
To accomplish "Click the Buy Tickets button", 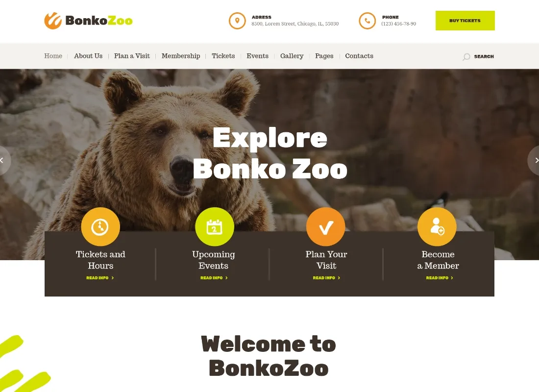I will coord(465,21).
